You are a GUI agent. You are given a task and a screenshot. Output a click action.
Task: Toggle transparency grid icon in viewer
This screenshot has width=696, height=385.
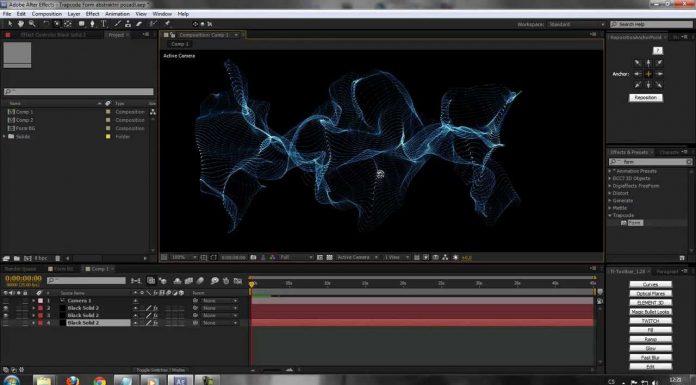329,258
